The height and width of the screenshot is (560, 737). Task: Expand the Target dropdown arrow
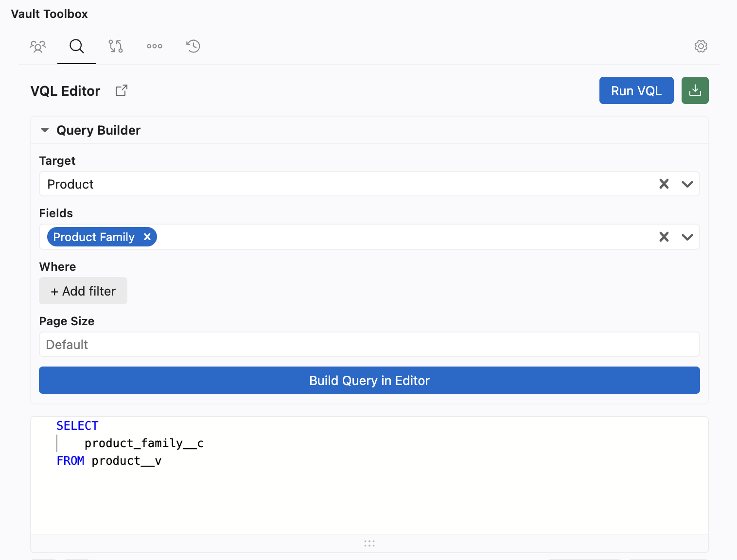pyautogui.click(x=687, y=184)
